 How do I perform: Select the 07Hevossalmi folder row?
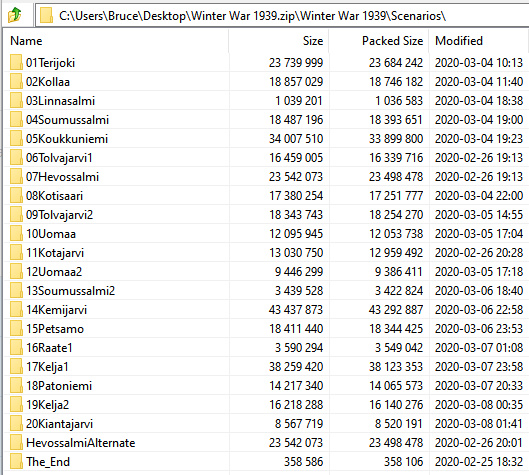[x=266, y=176]
